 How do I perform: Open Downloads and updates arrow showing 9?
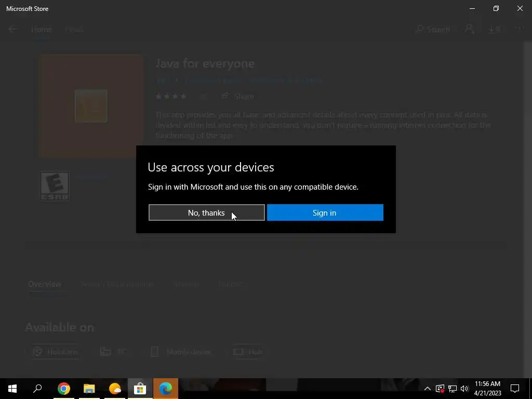(x=495, y=29)
